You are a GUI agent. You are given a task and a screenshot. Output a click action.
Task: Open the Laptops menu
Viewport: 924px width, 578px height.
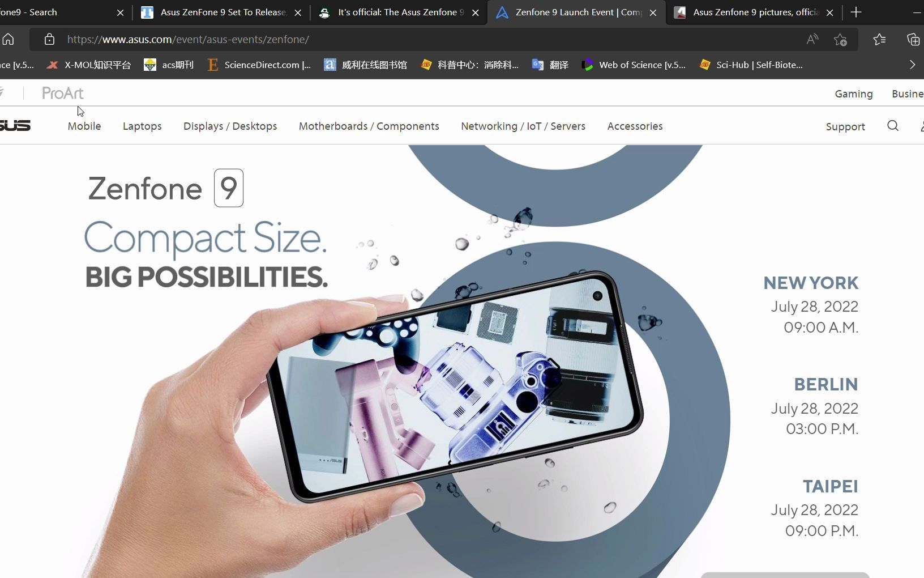tap(142, 126)
